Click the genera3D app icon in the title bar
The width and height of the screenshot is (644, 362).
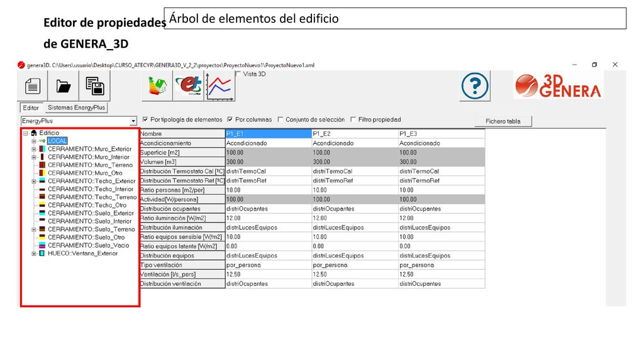[21, 65]
